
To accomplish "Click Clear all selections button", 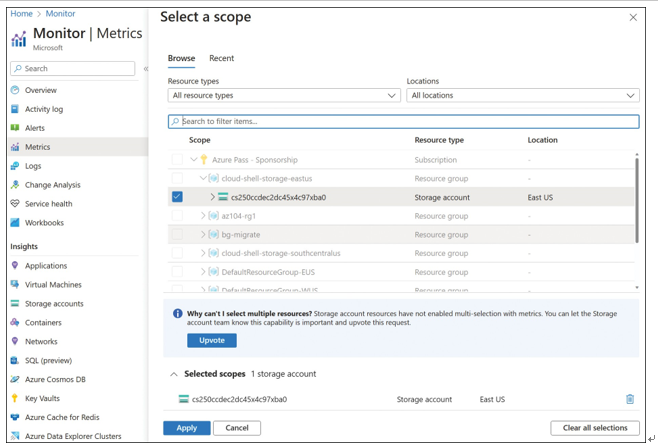I will pos(595,428).
